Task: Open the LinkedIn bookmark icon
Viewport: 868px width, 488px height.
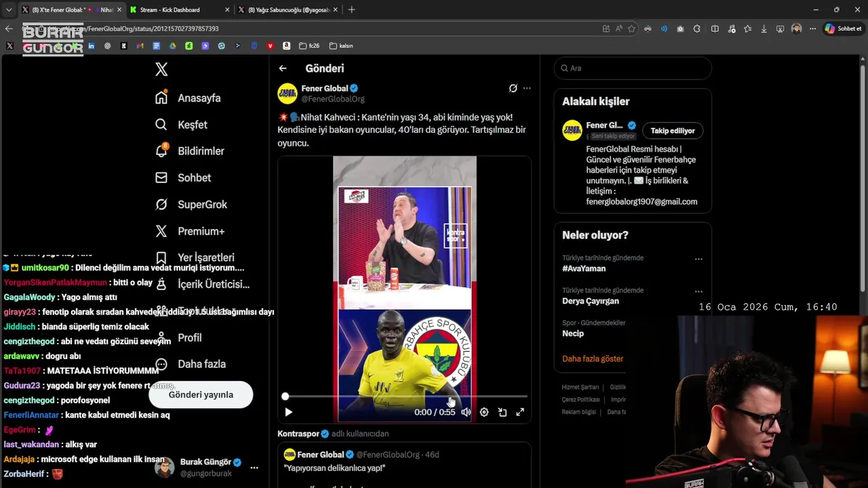Action: tap(91, 46)
